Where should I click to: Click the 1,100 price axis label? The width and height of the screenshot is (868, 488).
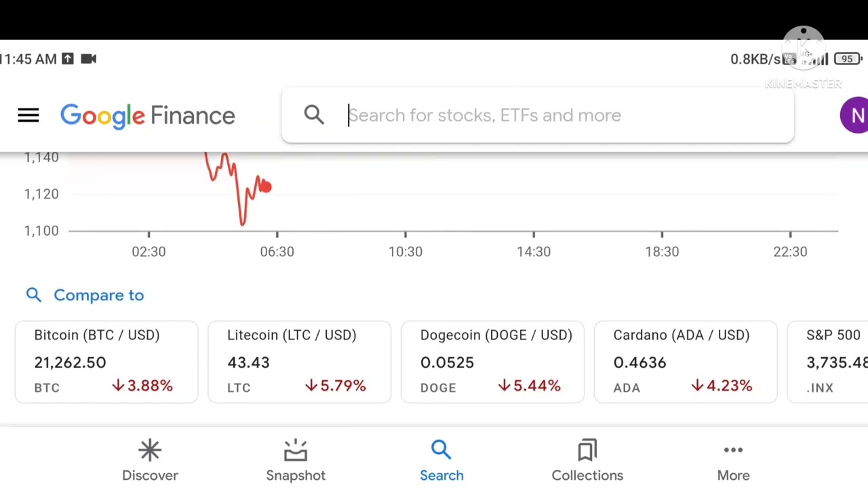tap(41, 230)
